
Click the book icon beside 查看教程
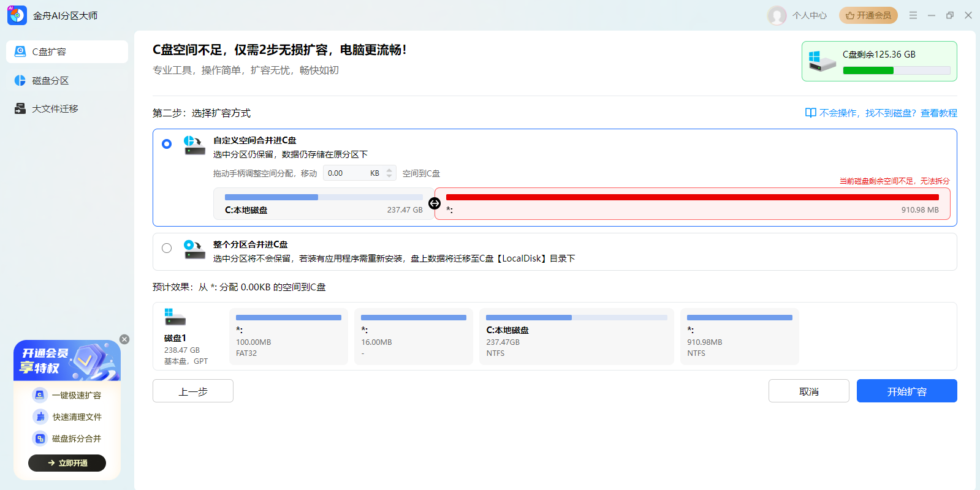[810, 113]
